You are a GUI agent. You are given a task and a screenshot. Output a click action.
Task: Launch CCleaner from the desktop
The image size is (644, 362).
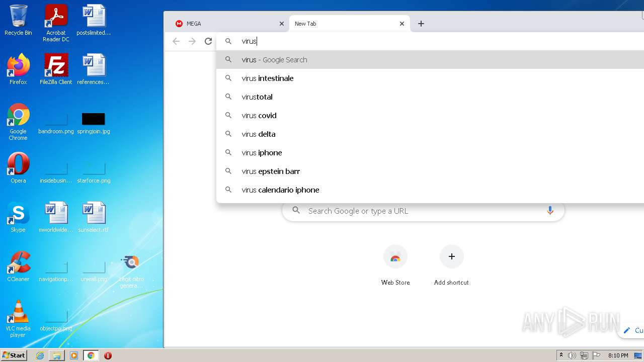click(18, 266)
